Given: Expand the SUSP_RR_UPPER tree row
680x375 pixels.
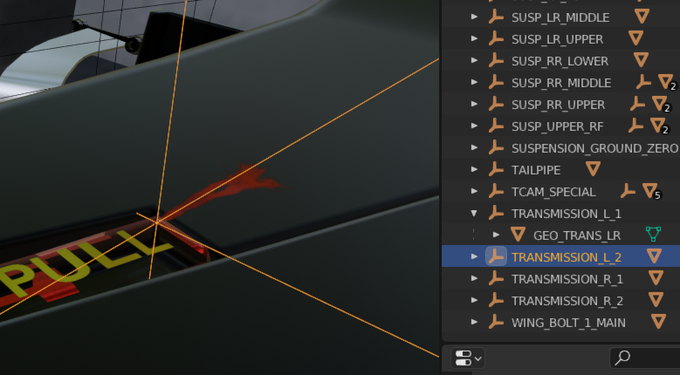Looking at the screenshot, I should click(474, 104).
